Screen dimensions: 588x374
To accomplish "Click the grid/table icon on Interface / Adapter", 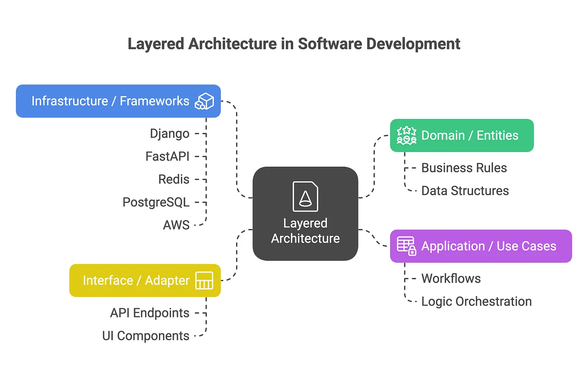I will (205, 280).
